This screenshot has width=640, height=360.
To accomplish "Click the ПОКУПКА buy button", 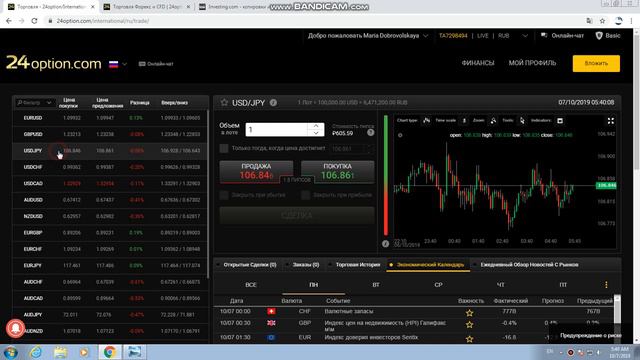I will coord(338,171).
